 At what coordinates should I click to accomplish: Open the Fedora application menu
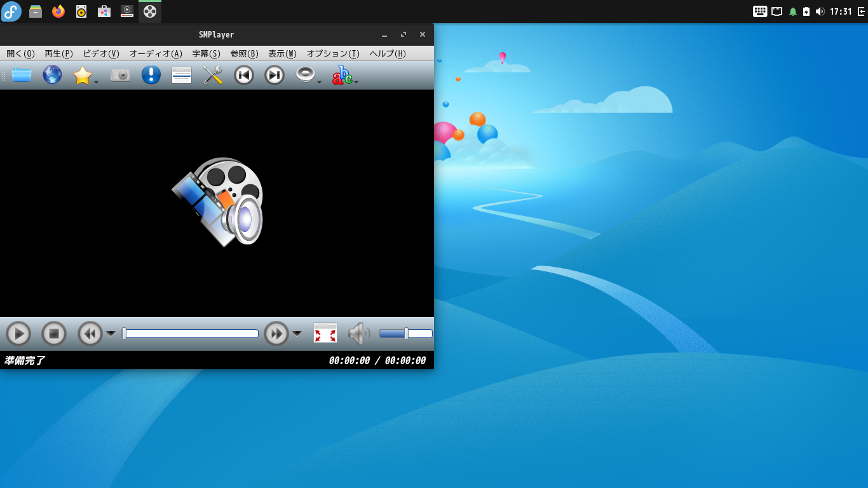click(11, 11)
